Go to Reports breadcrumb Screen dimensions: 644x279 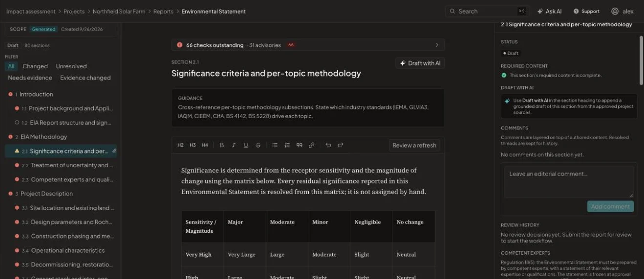[x=163, y=11]
